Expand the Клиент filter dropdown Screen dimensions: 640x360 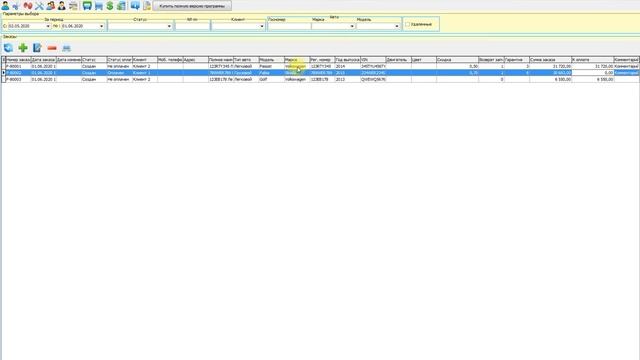262,26
